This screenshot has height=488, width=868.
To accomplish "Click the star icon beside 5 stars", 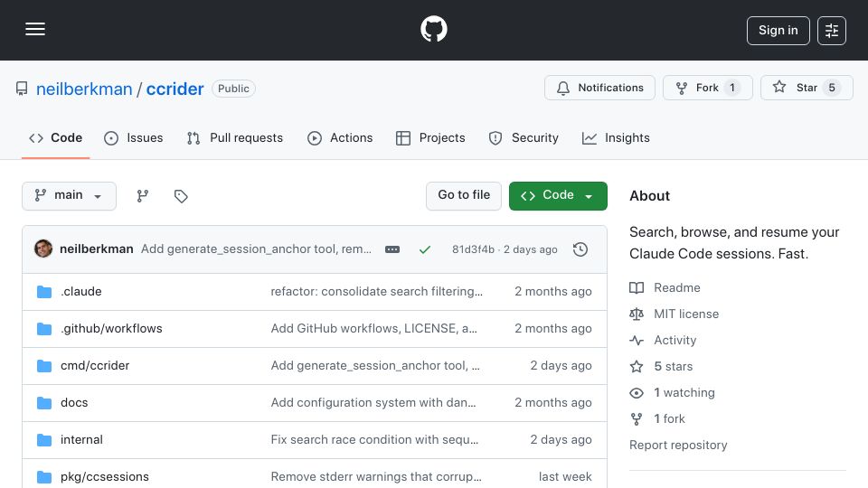I will [637, 366].
